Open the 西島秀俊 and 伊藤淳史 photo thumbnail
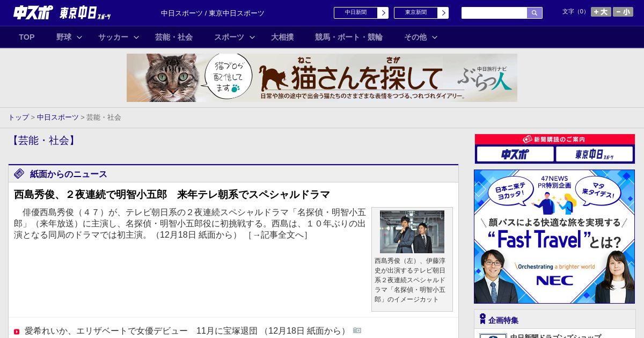This screenshot has width=644, height=338. 412,232
